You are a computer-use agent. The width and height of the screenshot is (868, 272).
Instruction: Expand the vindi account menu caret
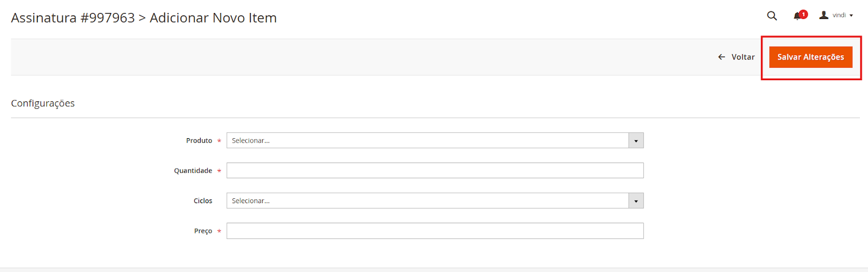851,16
